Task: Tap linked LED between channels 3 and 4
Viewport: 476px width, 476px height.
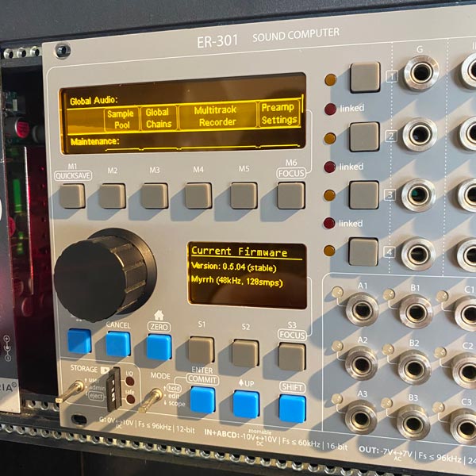Action: (x=329, y=223)
